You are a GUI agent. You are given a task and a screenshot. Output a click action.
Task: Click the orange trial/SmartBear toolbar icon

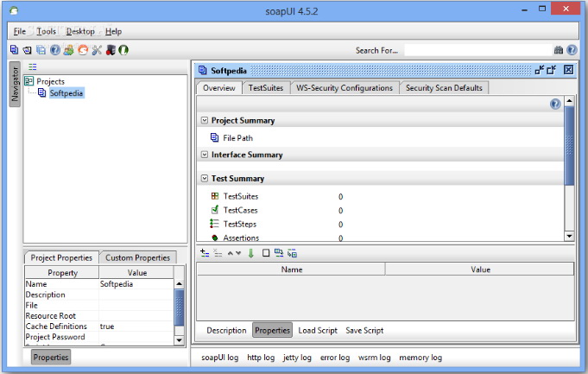click(x=83, y=50)
